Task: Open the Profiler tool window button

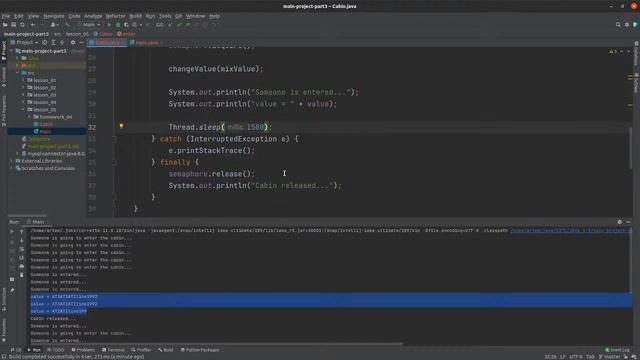Action: [x=142, y=350]
